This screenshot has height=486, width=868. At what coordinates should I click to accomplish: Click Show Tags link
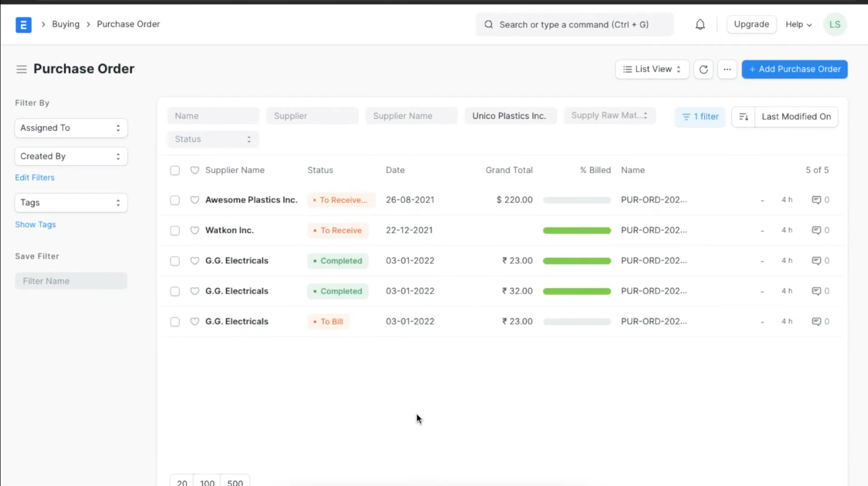(35, 224)
